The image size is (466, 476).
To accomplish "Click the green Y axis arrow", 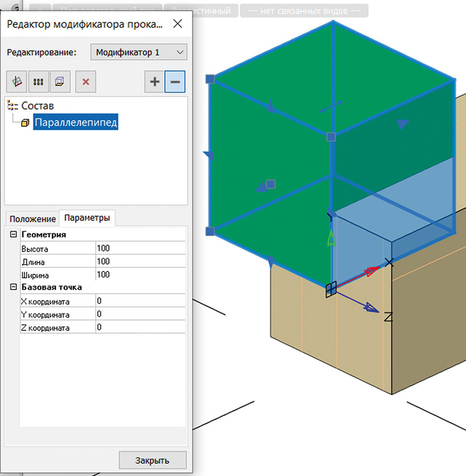I will click(331, 238).
